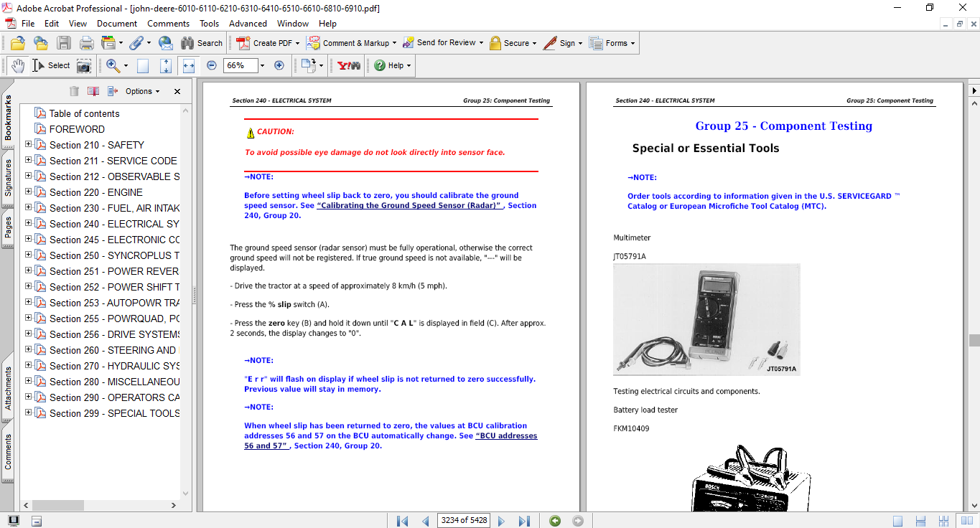Switch to single page layout
Image resolution: width=980 pixels, height=528 pixels.
897,521
